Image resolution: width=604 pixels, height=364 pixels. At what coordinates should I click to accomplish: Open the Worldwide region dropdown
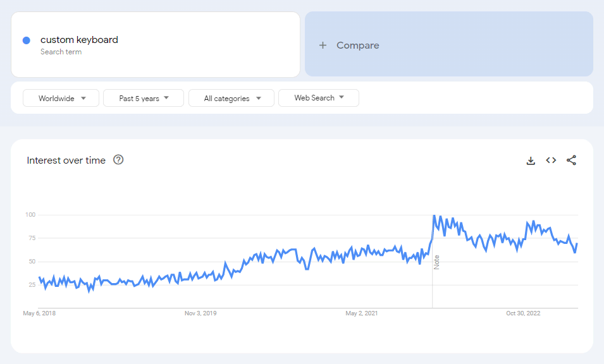coord(61,98)
